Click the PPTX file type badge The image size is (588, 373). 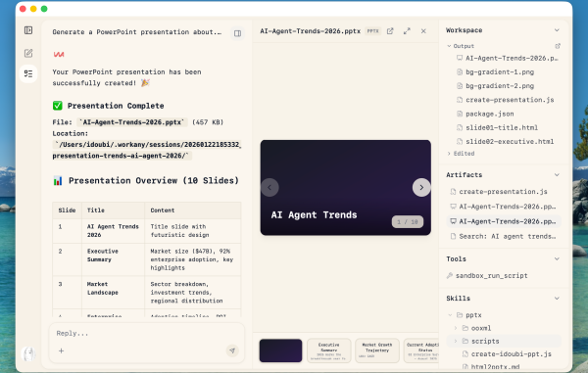click(372, 31)
